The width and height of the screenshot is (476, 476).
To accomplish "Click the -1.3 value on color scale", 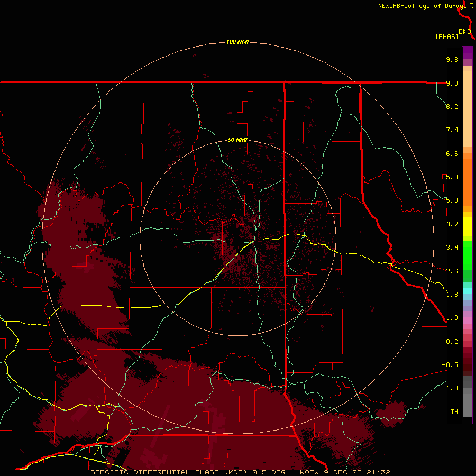I will pyautogui.click(x=450, y=388).
